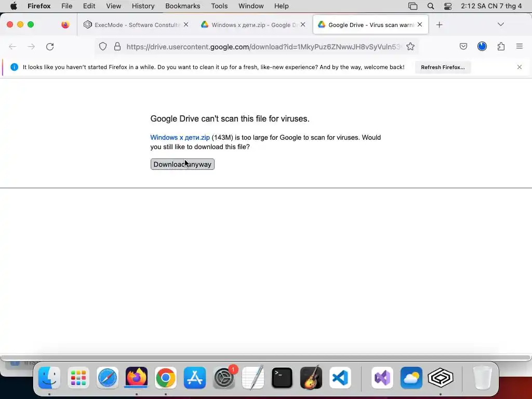Switch to ExecMode - Software Consulting tab

click(x=137, y=25)
